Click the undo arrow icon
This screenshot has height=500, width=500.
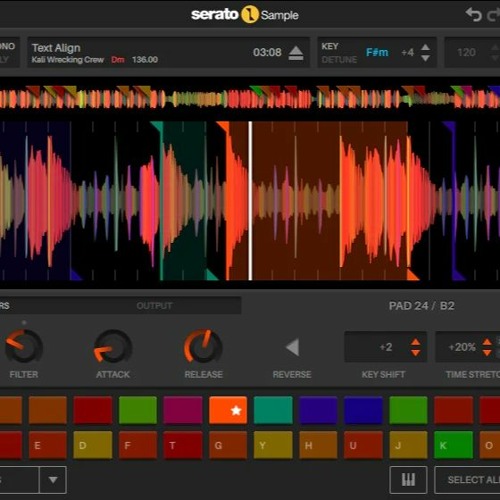click(x=474, y=15)
